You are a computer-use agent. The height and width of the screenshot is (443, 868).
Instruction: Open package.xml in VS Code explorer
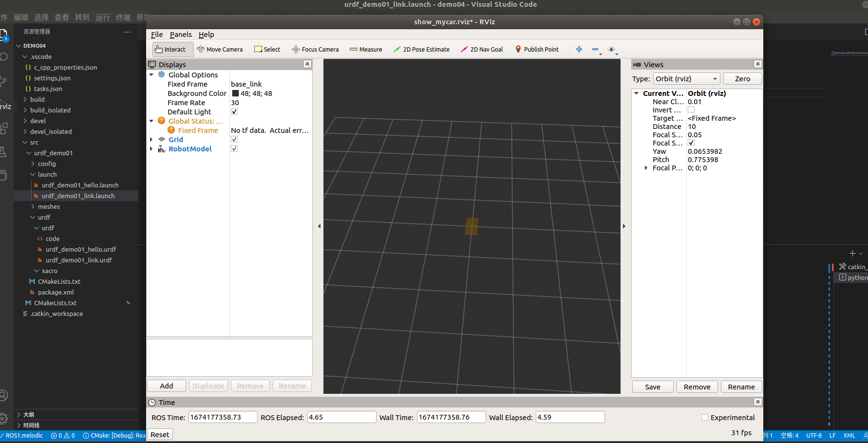point(56,292)
